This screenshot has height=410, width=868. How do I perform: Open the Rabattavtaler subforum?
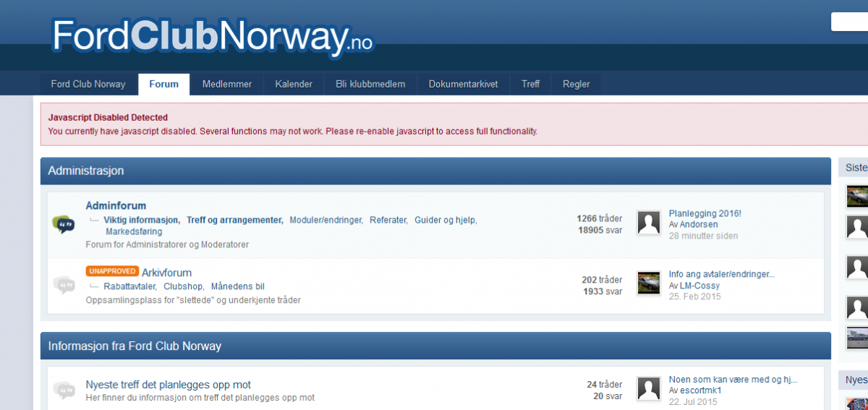[x=130, y=286]
